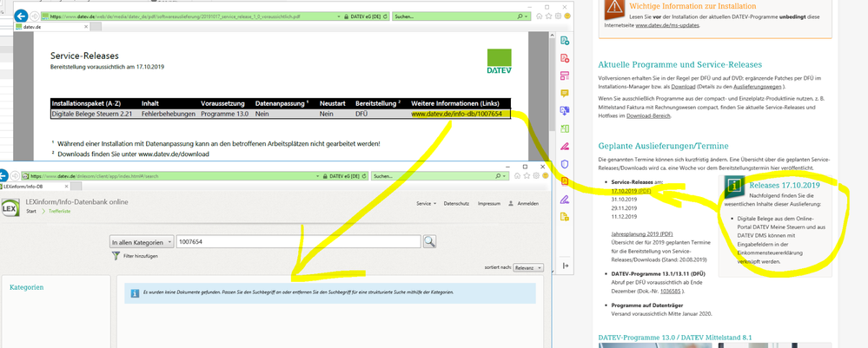Open address bar dropdown in LEXinform window
868x348 pixels.
click(318, 176)
